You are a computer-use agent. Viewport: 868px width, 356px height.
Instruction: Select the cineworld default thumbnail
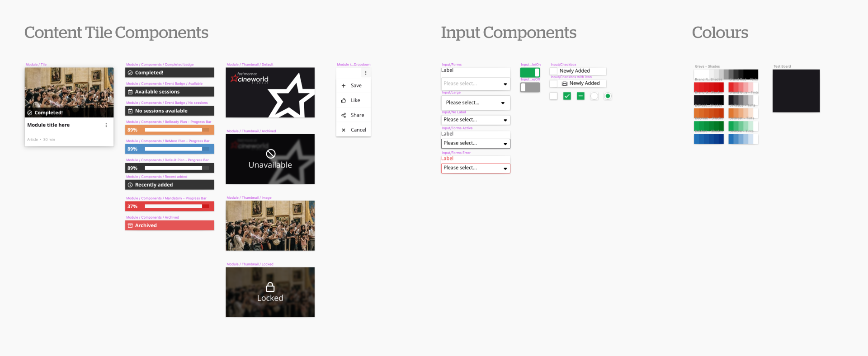270,92
